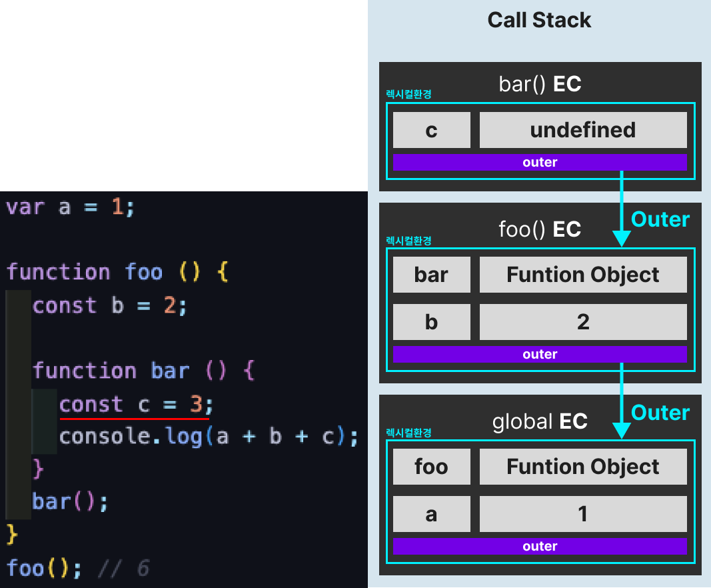Click the 렉시컬환경 label above bar() environment
Image resolution: width=711 pixels, height=588 pixels.
point(408,95)
